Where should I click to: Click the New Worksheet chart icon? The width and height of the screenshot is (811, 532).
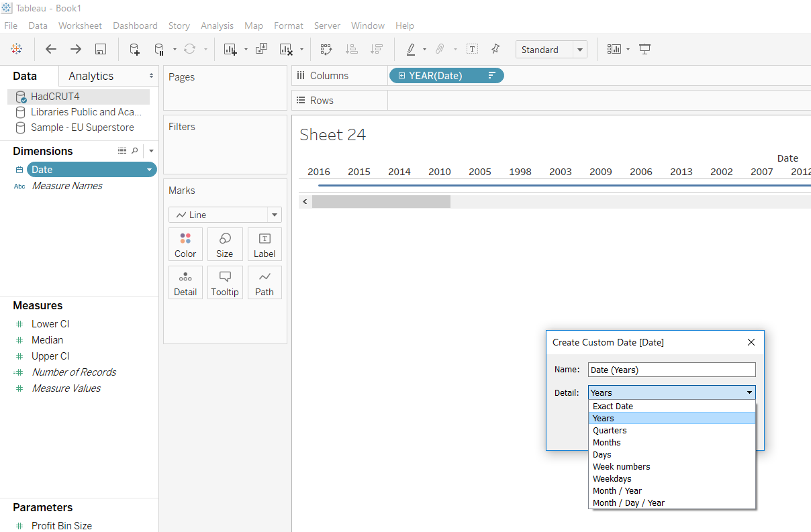coord(230,49)
